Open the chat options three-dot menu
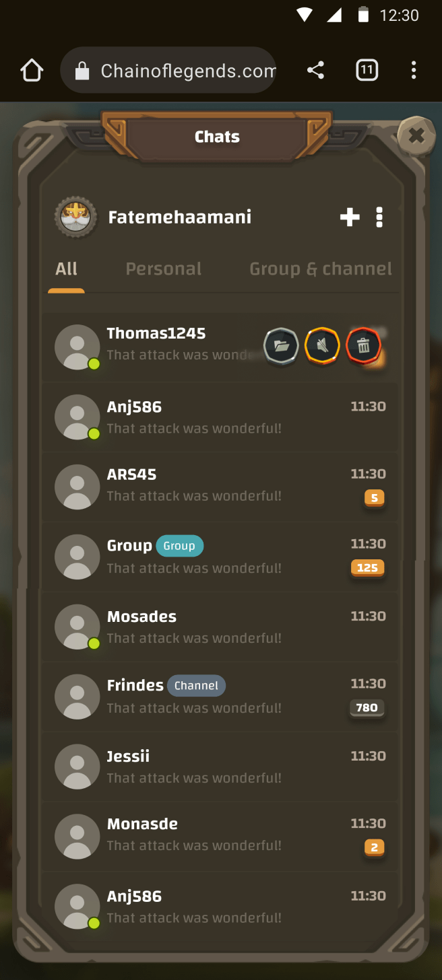Viewport: 442px width, 980px height. click(x=379, y=217)
